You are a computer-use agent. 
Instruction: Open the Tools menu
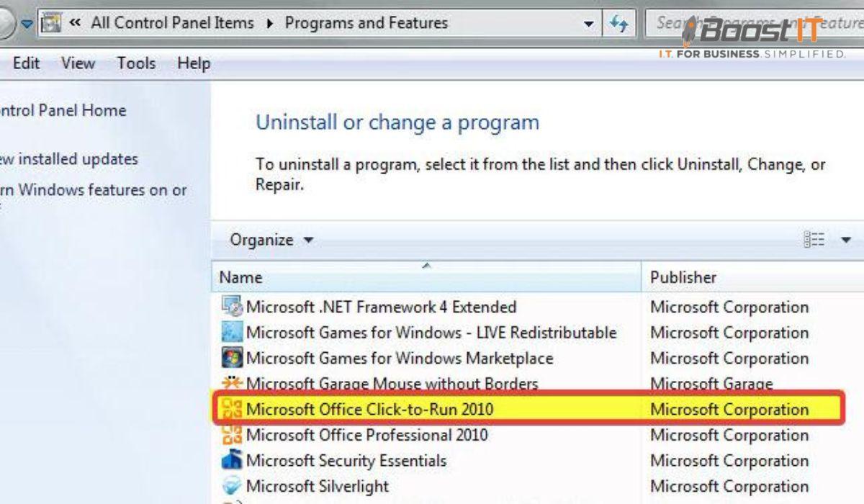click(136, 63)
